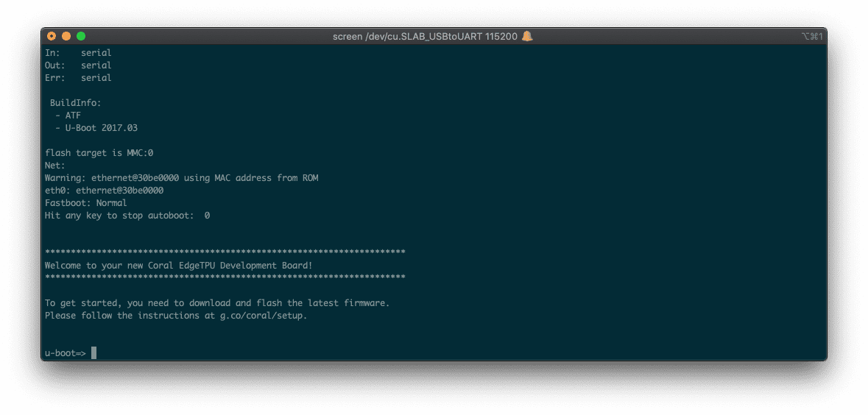Click the 'U-Boot 2017.03' build info line
868x415 pixels.
pos(96,128)
